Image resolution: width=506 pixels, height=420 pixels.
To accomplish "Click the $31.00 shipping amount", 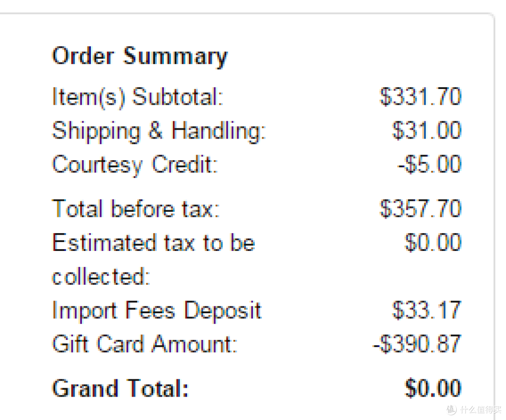I will 427,131.
